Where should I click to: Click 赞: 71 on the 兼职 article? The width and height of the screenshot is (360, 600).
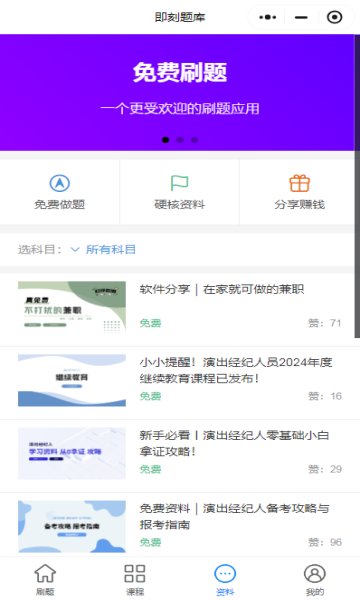pyautogui.click(x=325, y=323)
